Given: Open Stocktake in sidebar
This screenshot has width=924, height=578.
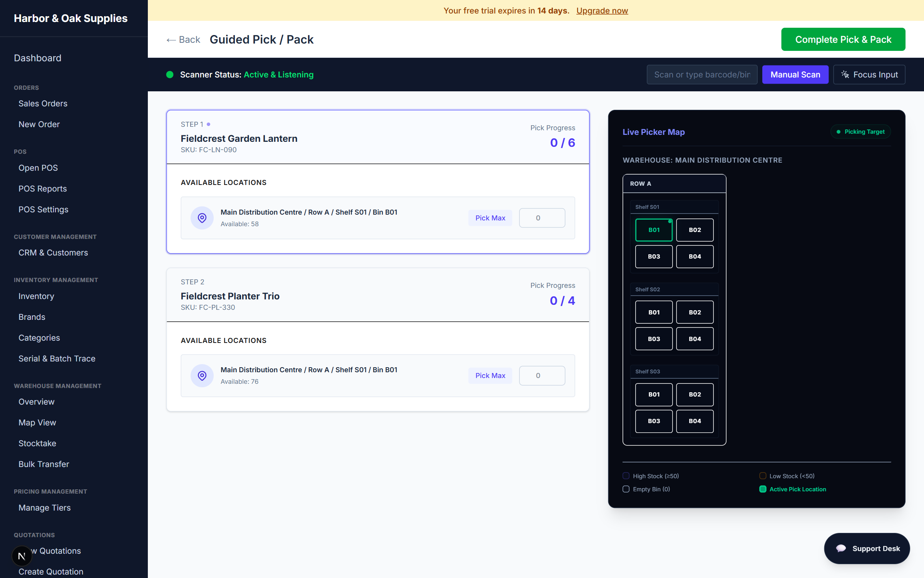Looking at the screenshot, I should coord(37,444).
